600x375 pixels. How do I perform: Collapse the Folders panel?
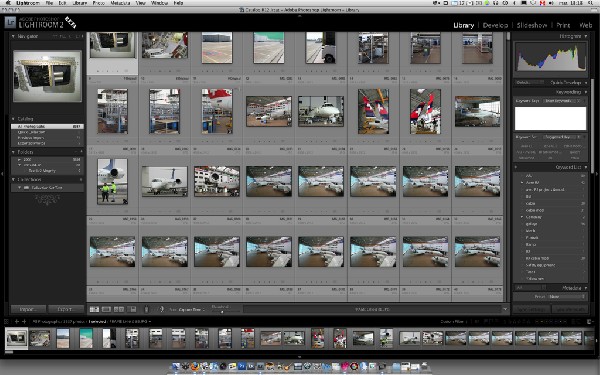pyautogui.click(x=13, y=152)
